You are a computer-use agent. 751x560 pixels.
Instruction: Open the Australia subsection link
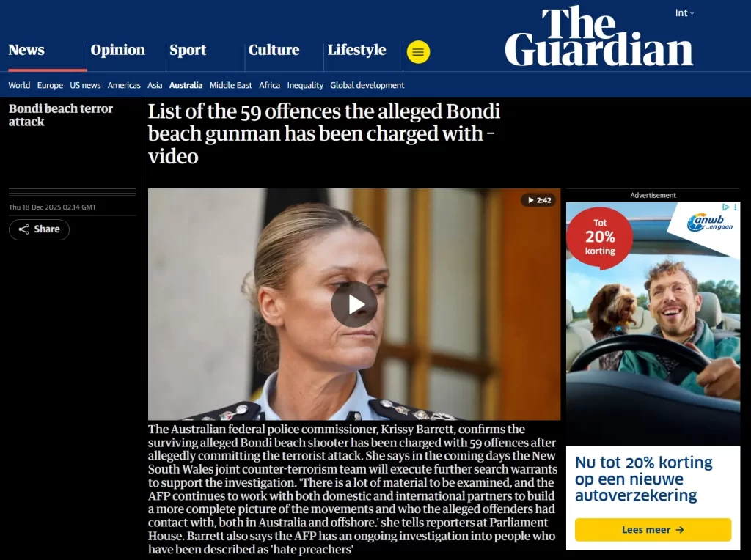coord(186,85)
